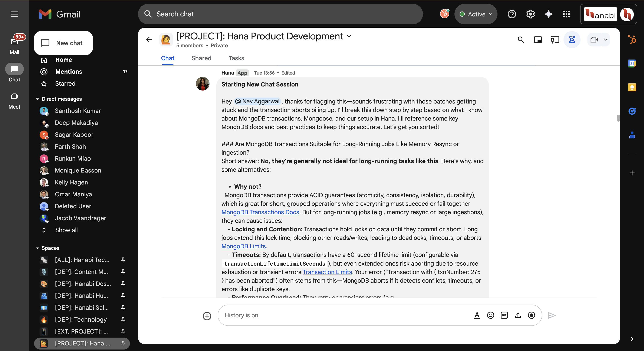Screen dimensions: 644x351
Task: Open HubSpot add-on in side panel
Action: [632, 39]
